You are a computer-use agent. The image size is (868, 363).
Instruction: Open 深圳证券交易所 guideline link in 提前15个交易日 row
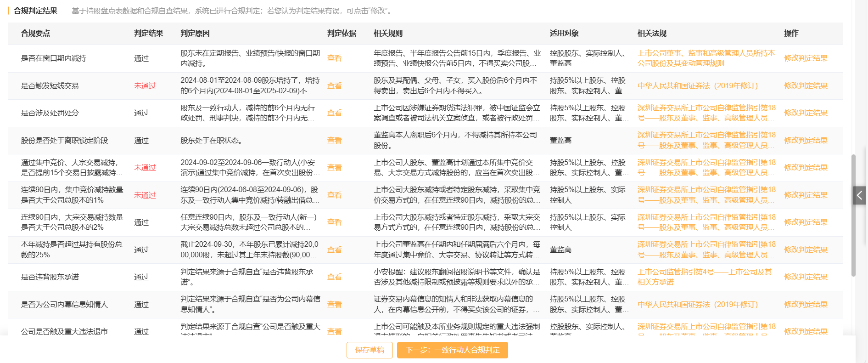point(706,168)
